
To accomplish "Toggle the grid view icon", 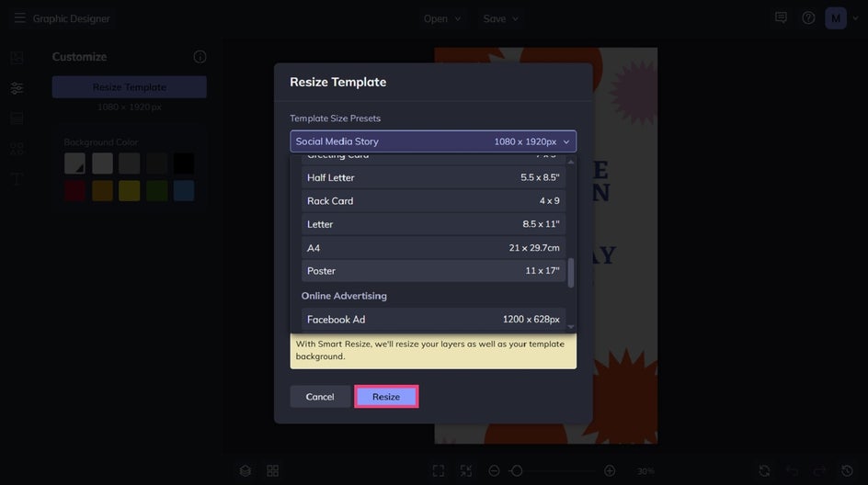I will click(272, 470).
